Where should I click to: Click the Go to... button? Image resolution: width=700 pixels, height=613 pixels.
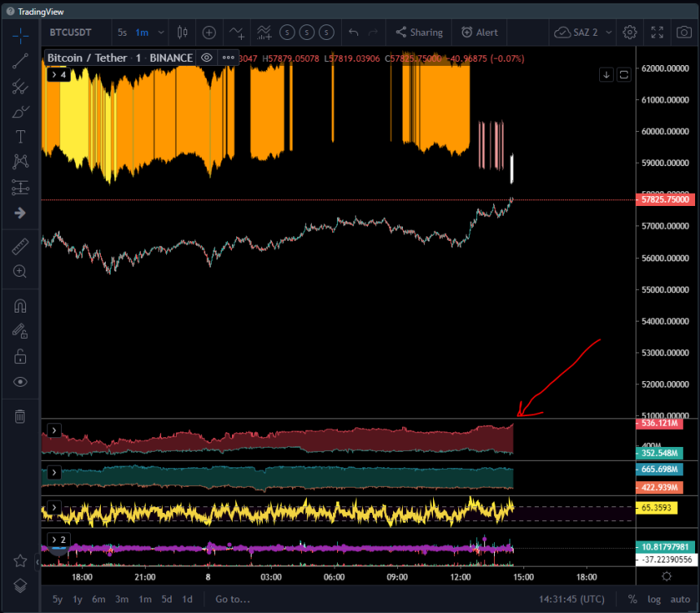[232, 598]
